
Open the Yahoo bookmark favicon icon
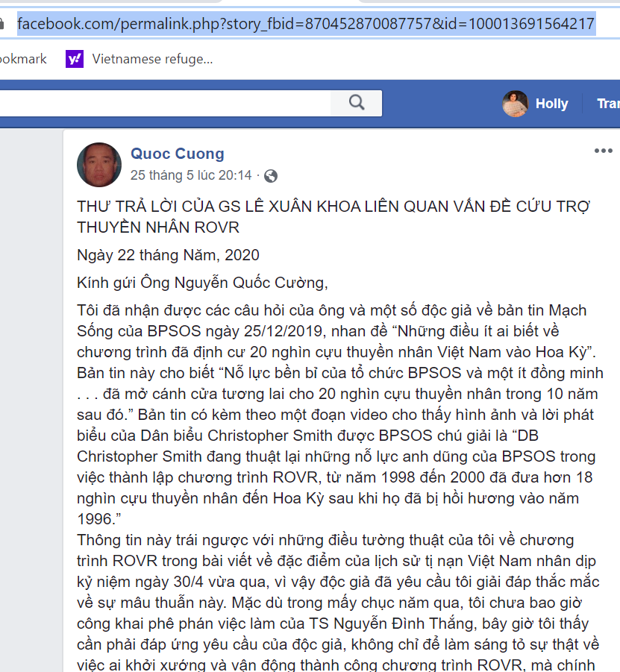75,59
